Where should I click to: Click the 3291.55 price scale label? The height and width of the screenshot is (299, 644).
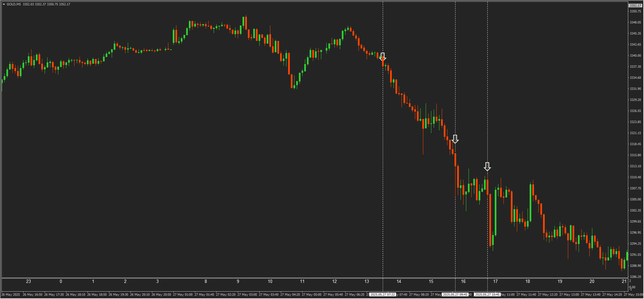(x=635, y=255)
